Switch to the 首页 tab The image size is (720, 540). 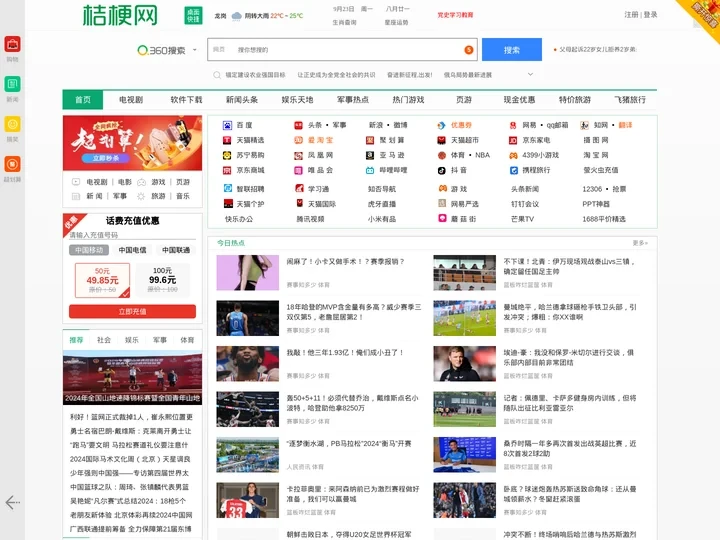click(83, 100)
